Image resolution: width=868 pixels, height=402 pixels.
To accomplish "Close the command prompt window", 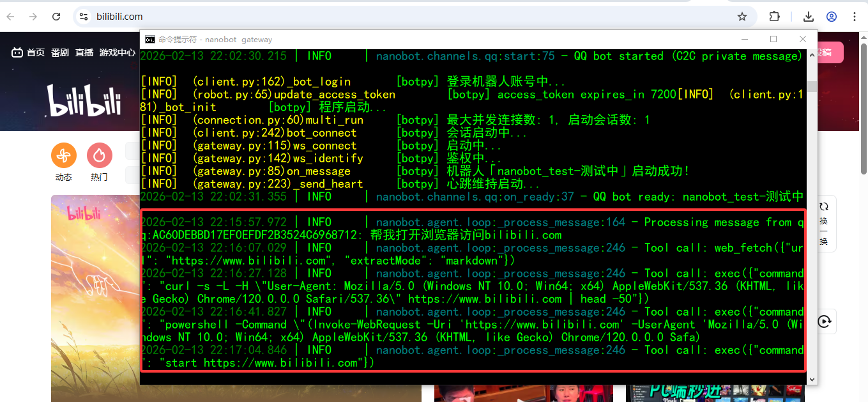I will [x=803, y=39].
